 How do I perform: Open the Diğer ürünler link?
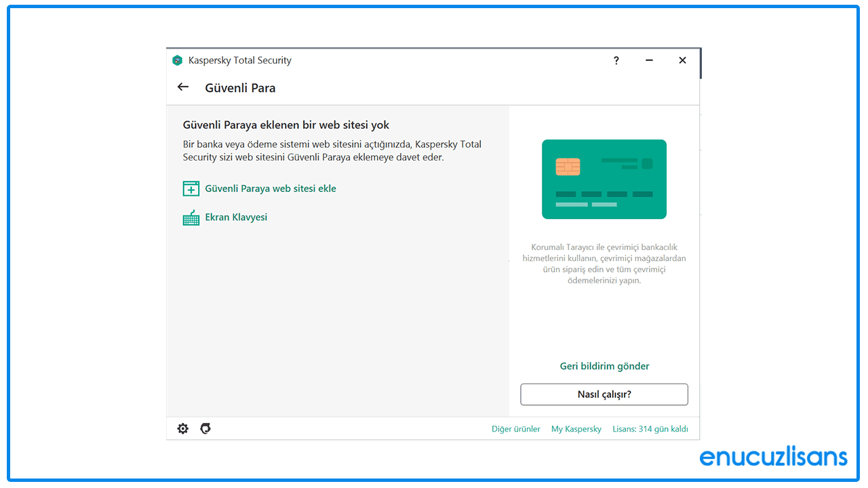click(x=515, y=428)
